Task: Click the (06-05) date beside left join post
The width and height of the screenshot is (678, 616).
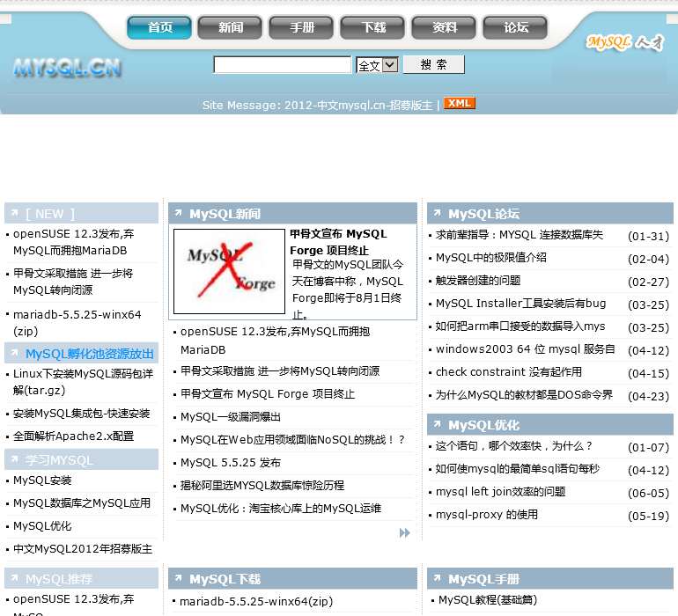Action: [648, 493]
